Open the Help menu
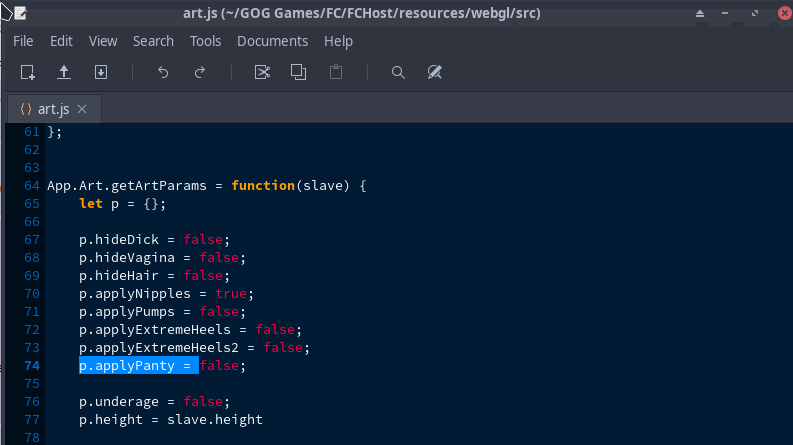Image resolution: width=793 pixels, height=445 pixels. click(338, 41)
